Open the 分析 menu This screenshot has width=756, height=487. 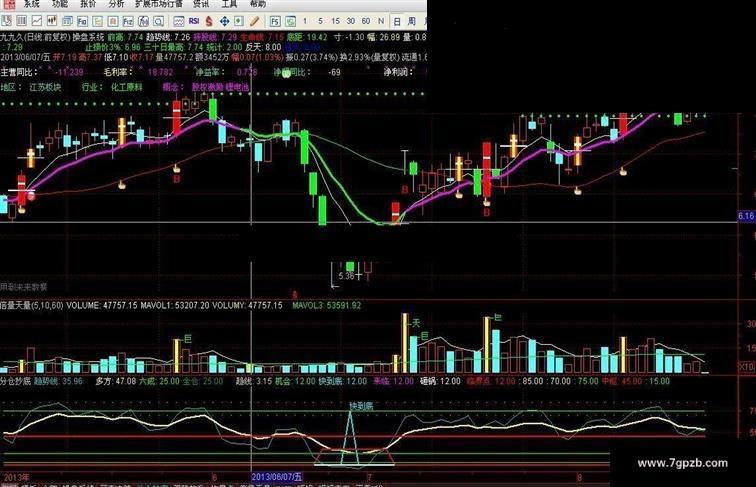(x=116, y=4)
